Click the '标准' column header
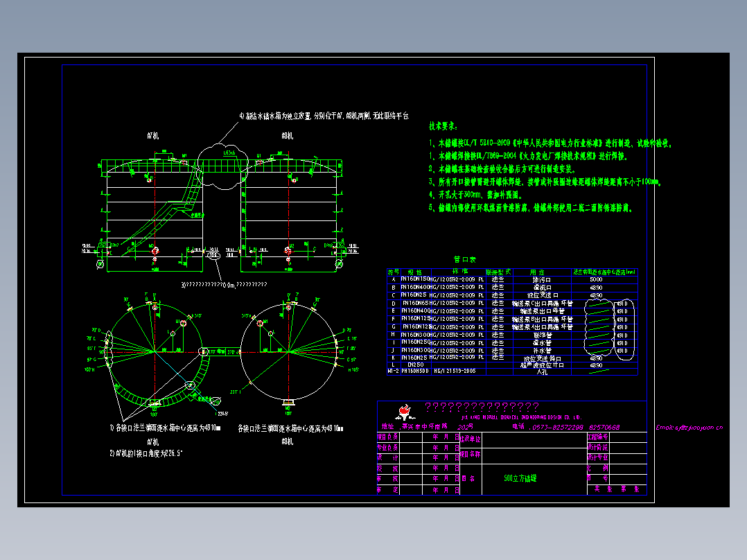This screenshot has width=747, height=560. (460, 272)
